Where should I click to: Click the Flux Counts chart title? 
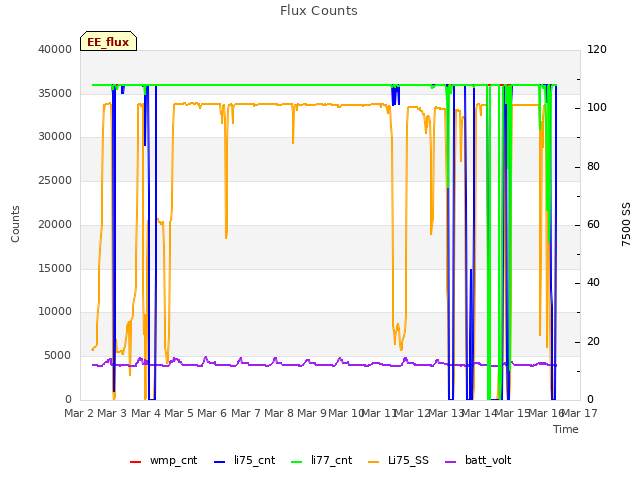pyautogui.click(x=319, y=11)
